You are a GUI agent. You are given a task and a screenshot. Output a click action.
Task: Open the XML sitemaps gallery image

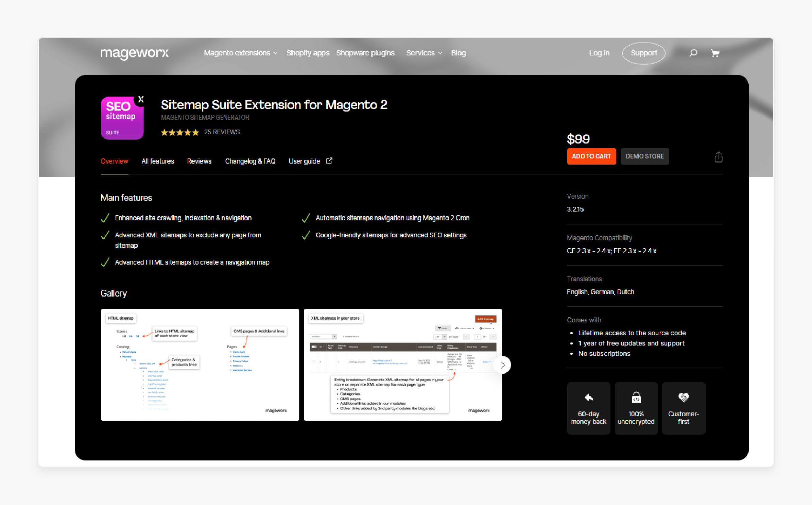pyautogui.click(x=403, y=365)
